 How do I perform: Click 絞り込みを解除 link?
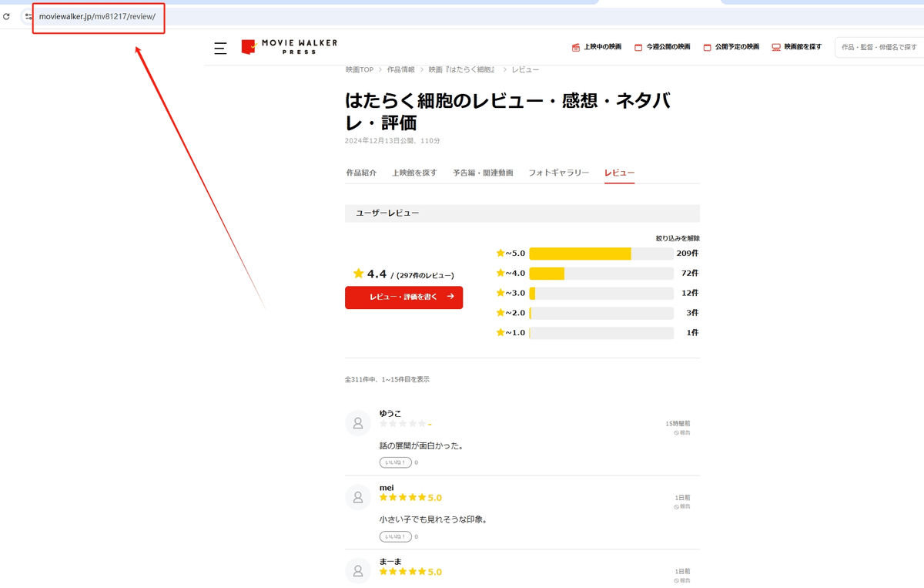coord(678,239)
